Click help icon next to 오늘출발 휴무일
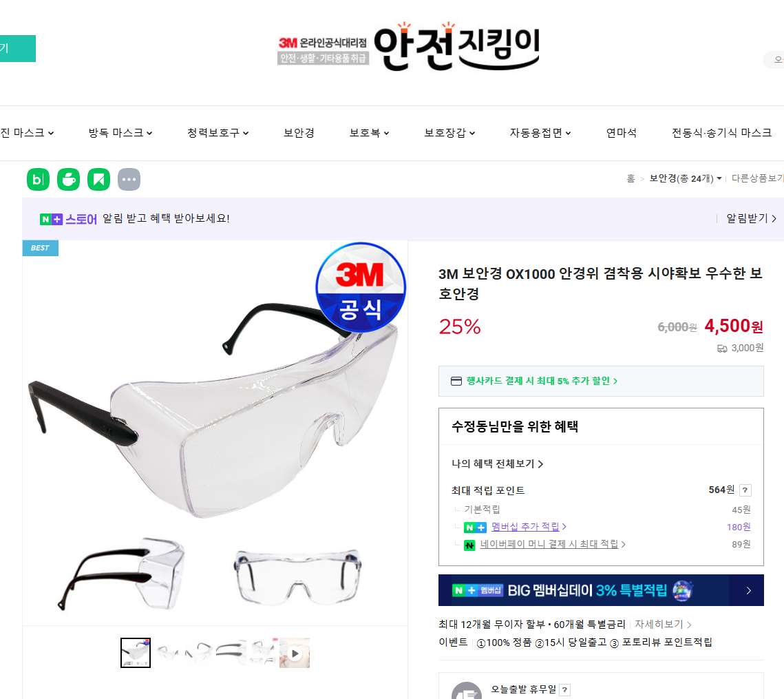Screen dimensions: 784x699 (564, 690)
